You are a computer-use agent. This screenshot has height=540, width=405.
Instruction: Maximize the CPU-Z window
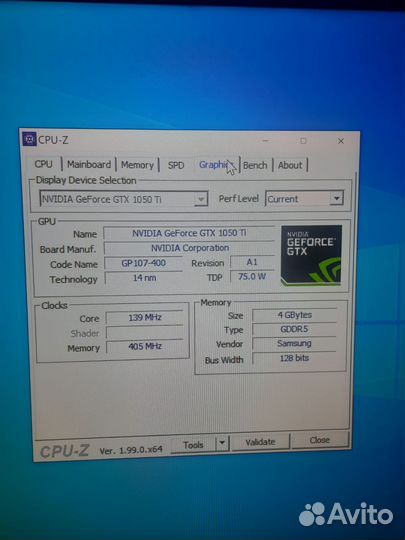[x=303, y=141]
